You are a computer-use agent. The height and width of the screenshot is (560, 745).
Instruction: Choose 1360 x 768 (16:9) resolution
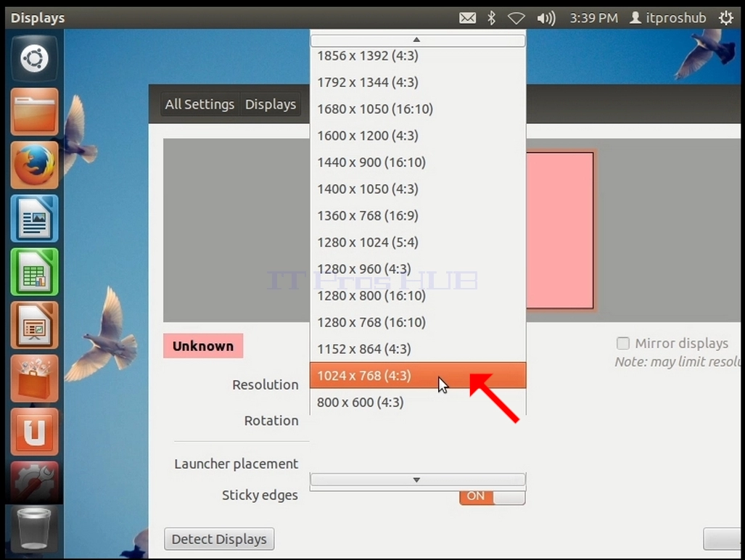click(418, 215)
